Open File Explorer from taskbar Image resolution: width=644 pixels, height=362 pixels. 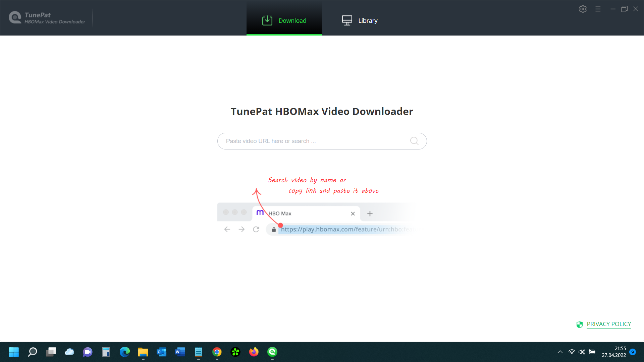tap(143, 352)
